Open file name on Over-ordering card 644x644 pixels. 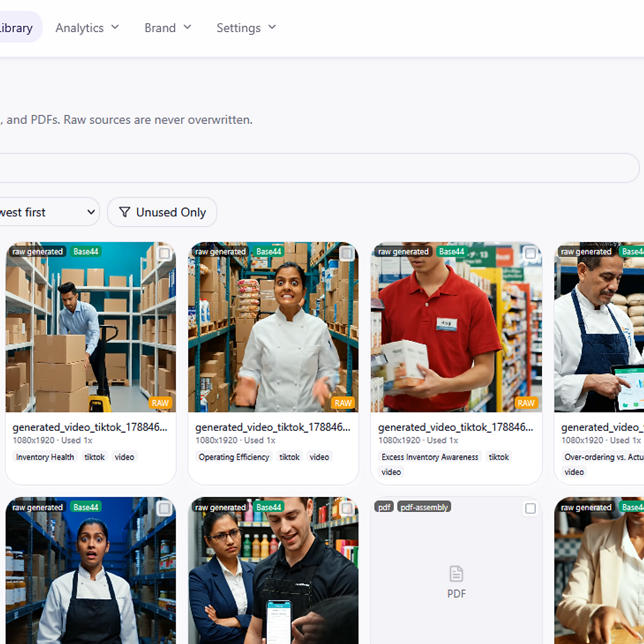pos(602,427)
